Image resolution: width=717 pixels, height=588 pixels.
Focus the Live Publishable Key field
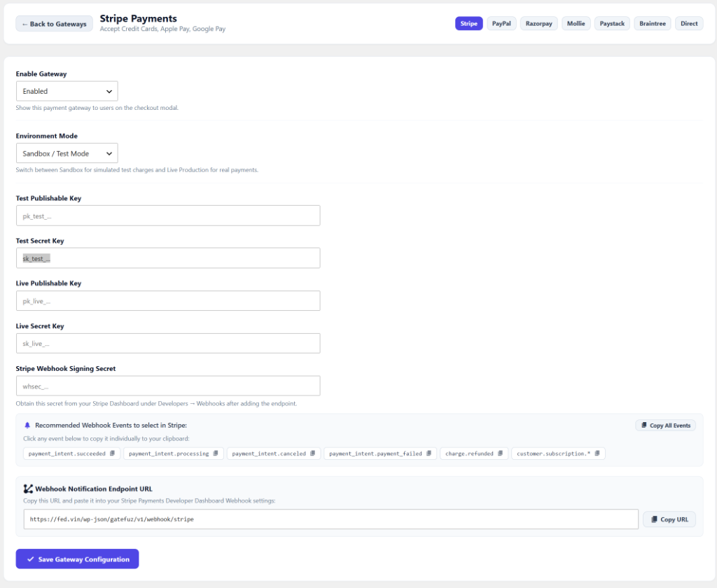click(x=168, y=300)
